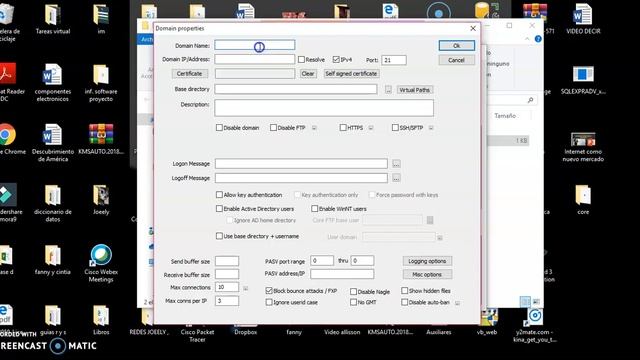Open Descubrimiento de América document
Image resolution: width=640 pixels, height=360 pixels.
[53, 142]
